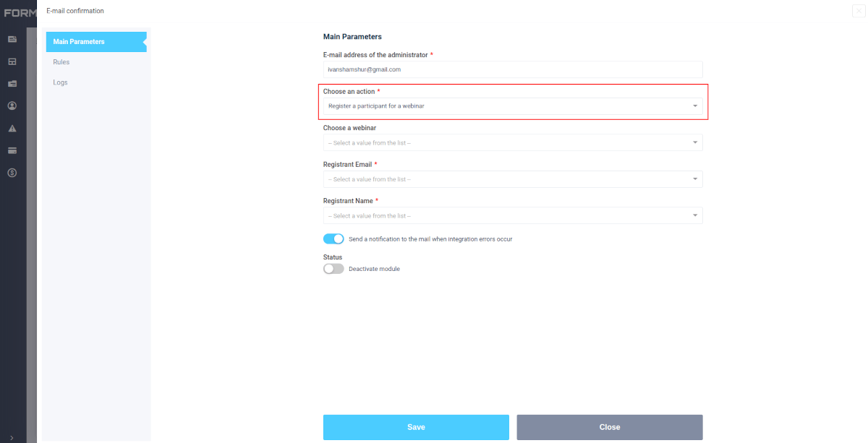This screenshot has width=868, height=443.
Task: Open the table layout icon in sidebar
Action: pos(12,61)
